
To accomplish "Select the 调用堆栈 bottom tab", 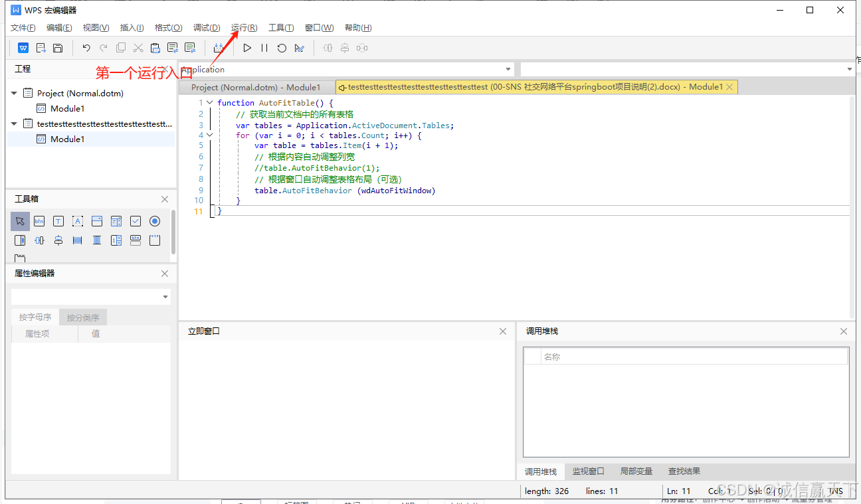I will pyautogui.click(x=541, y=471).
